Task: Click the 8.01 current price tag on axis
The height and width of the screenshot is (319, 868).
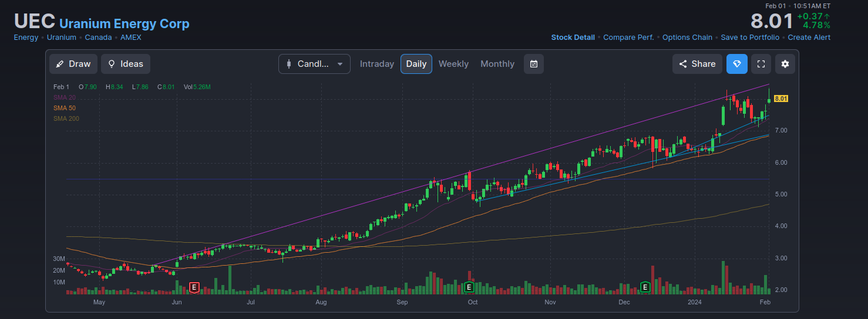Action: [781, 99]
